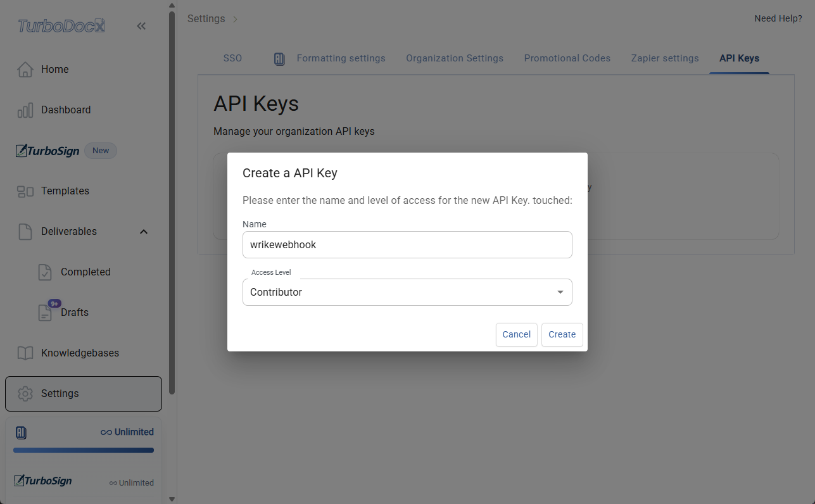
Task: Open the Need Help link
Action: click(x=778, y=18)
